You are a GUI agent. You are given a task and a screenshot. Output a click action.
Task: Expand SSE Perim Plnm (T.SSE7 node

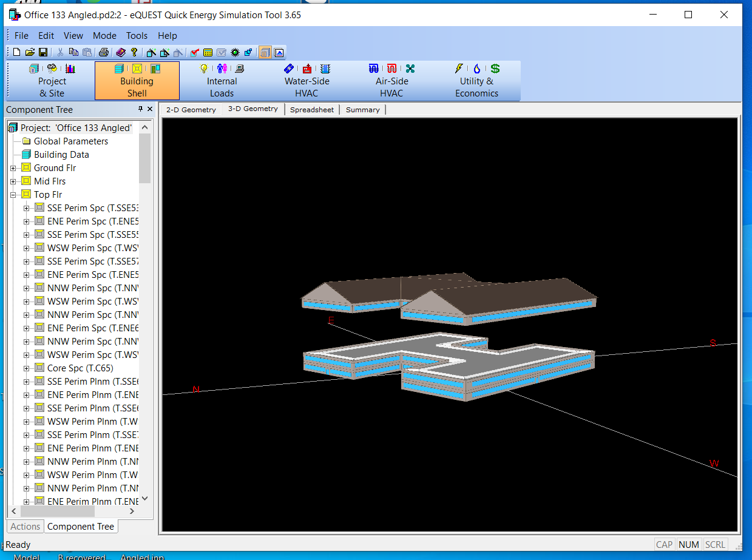pyautogui.click(x=27, y=435)
